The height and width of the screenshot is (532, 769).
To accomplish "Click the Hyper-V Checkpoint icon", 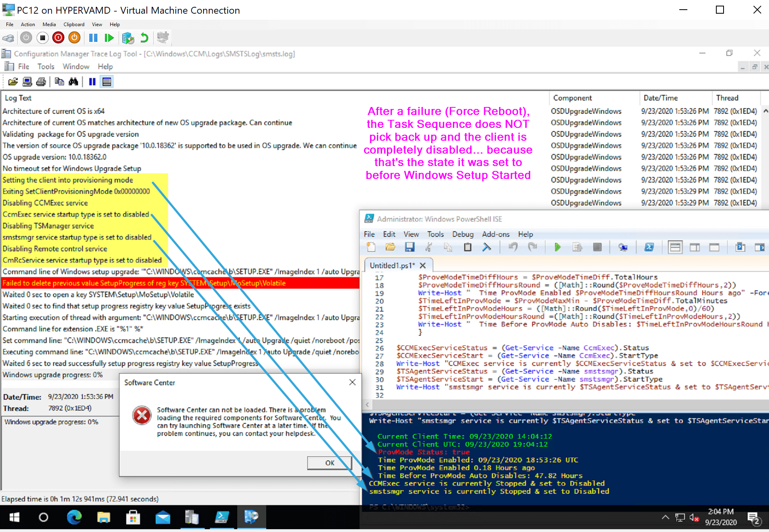I will [x=128, y=38].
